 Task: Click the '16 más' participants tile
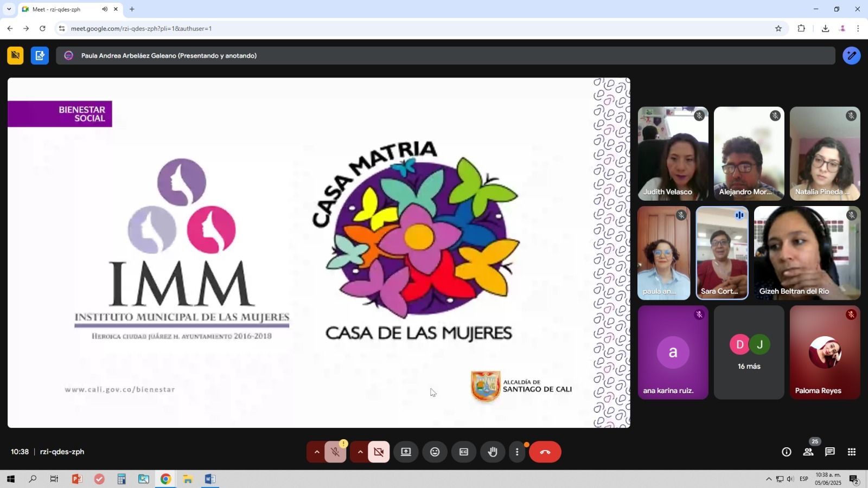(749, 352)
